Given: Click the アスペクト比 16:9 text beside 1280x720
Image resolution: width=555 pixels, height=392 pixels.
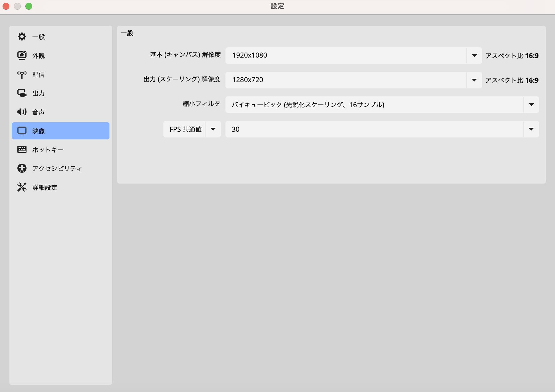Looking at the screenshot, I should coord(512,80).
